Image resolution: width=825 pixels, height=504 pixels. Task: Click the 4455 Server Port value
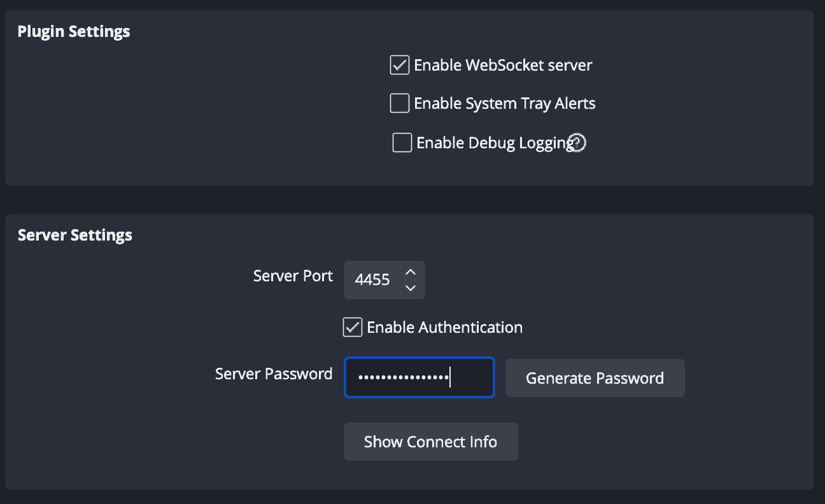point(372,280)
